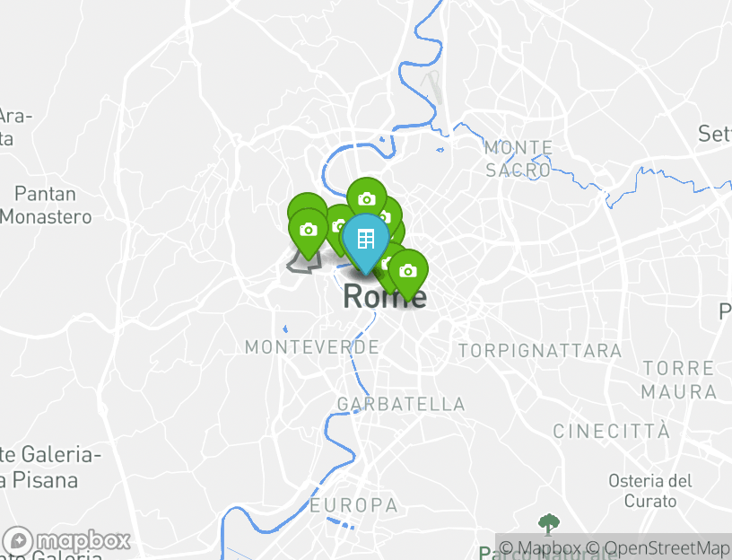Select the camera marker overlapping the Rome label

(x=408, y=271)
